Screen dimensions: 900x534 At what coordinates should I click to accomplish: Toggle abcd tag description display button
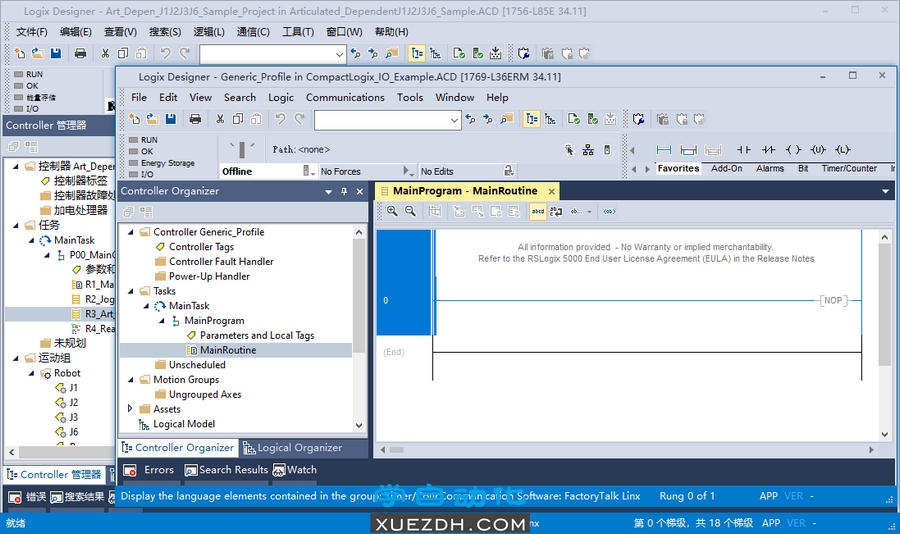[538, 211]
